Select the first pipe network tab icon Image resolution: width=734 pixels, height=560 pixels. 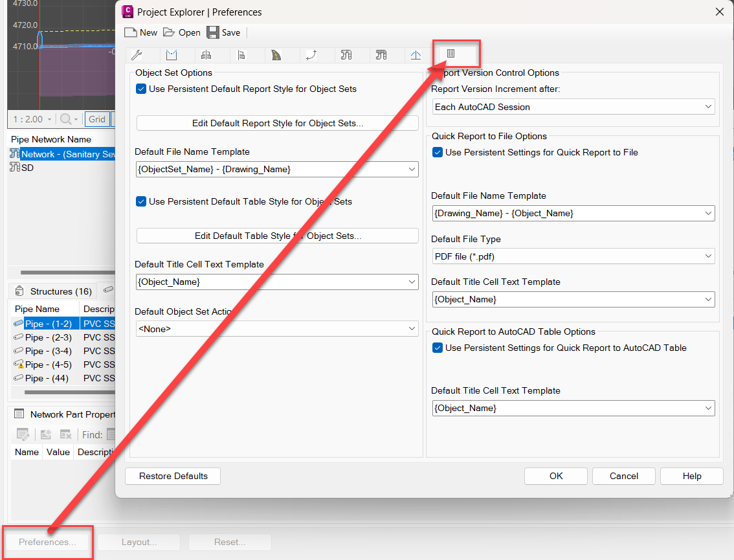click(348, 55)
